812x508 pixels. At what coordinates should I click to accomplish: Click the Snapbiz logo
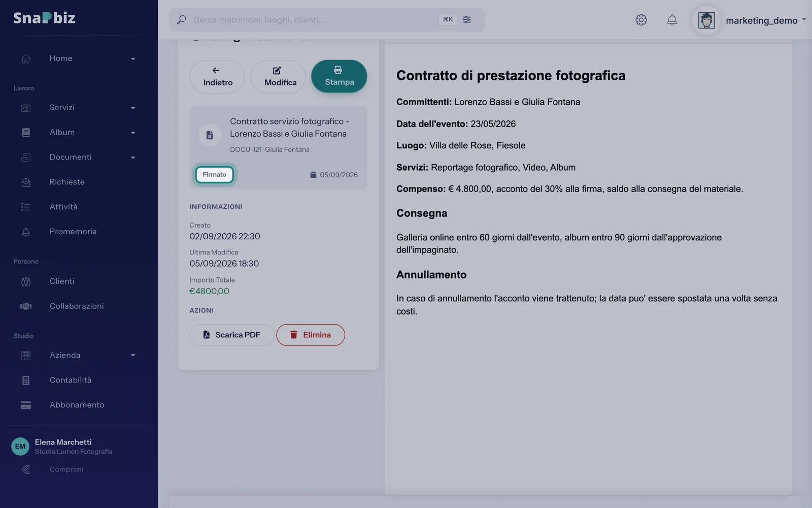click(x=44, y=18)
